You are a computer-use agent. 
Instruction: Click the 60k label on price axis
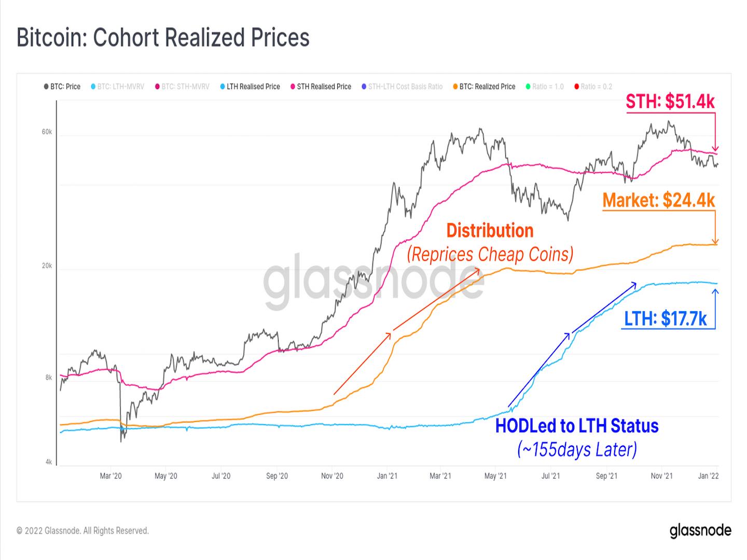pyautogui.click(x=47, y=132)
